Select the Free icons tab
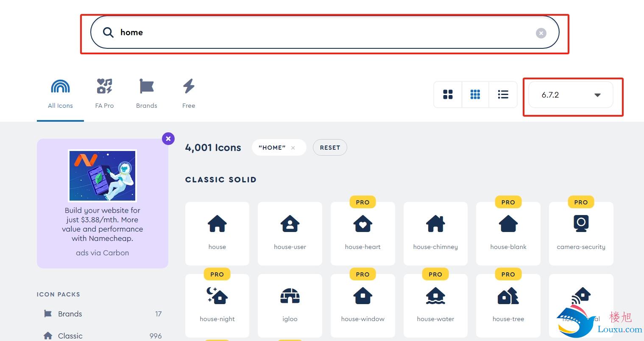Image resolution: width=644 pixels, height=341 pixels. 189,94
